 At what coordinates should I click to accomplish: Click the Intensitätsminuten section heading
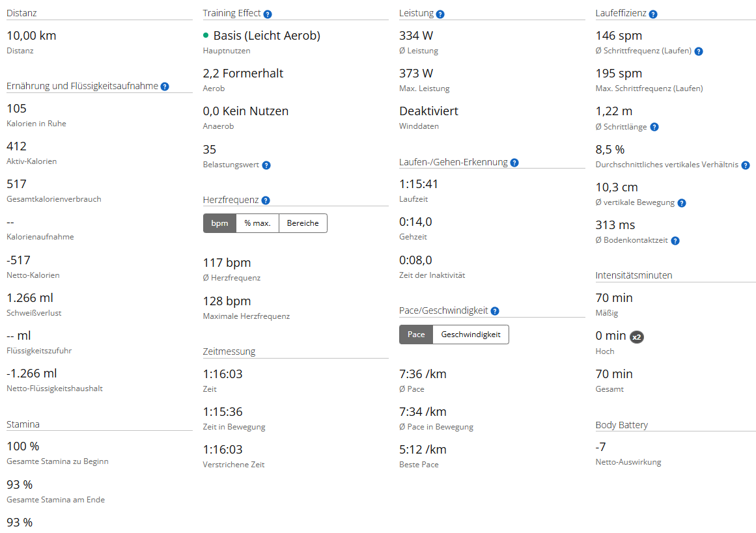coord(634,275)
